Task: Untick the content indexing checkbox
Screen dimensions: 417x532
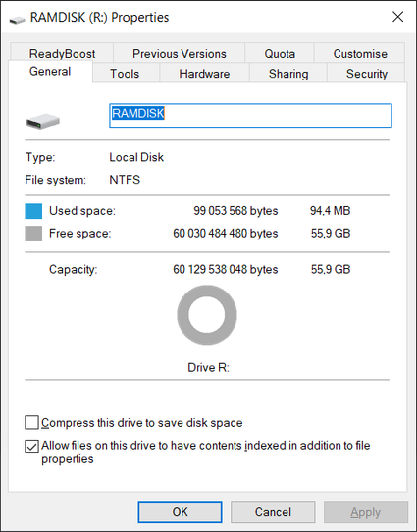Action: coord(31,447)
